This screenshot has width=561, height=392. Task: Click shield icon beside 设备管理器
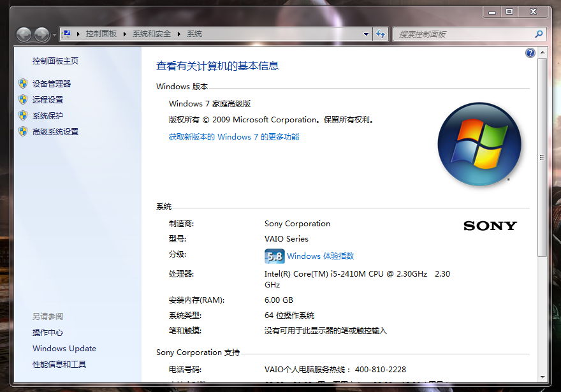23,83
